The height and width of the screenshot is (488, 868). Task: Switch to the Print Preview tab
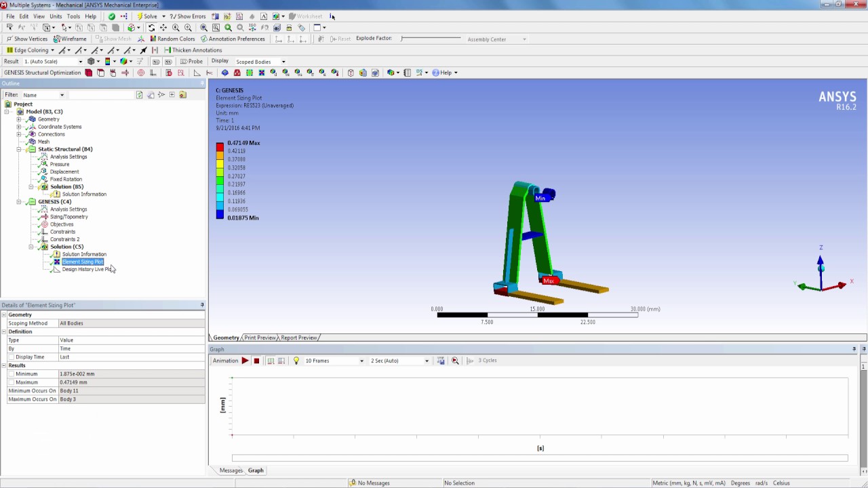click(x=260, y=338)
